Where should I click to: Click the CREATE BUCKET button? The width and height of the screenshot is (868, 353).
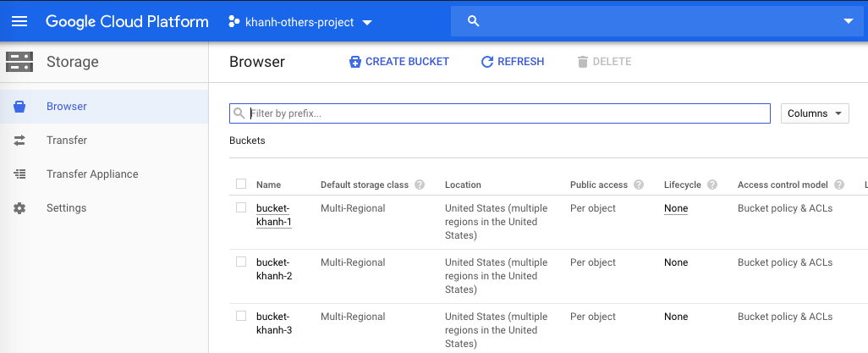[x=399, y=62]
